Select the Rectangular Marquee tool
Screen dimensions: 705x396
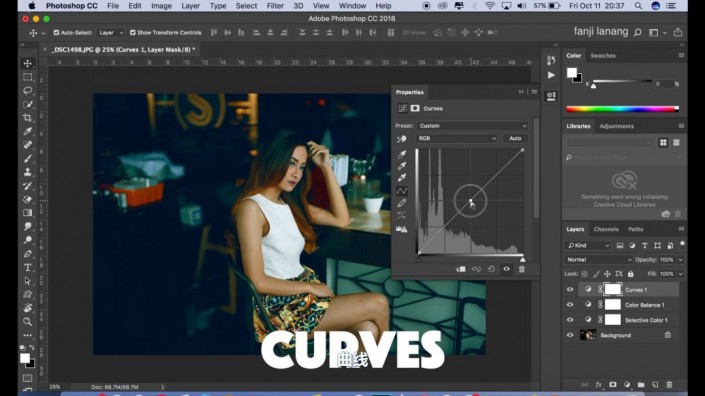pos(28,77)
